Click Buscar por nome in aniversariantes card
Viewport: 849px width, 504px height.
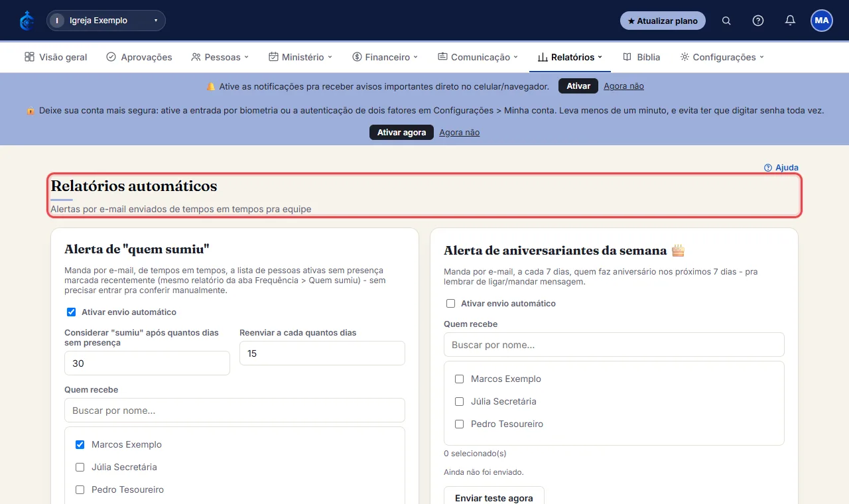pos(614,345)
